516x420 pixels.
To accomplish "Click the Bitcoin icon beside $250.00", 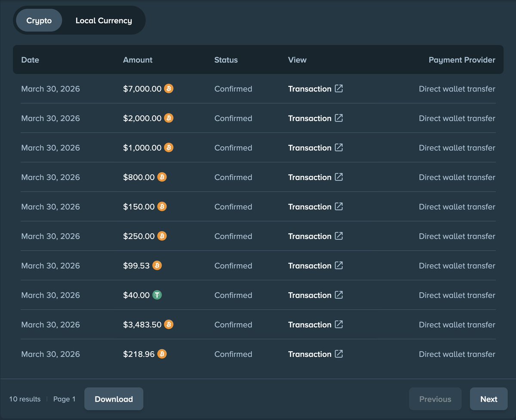I will pos(162,236).
